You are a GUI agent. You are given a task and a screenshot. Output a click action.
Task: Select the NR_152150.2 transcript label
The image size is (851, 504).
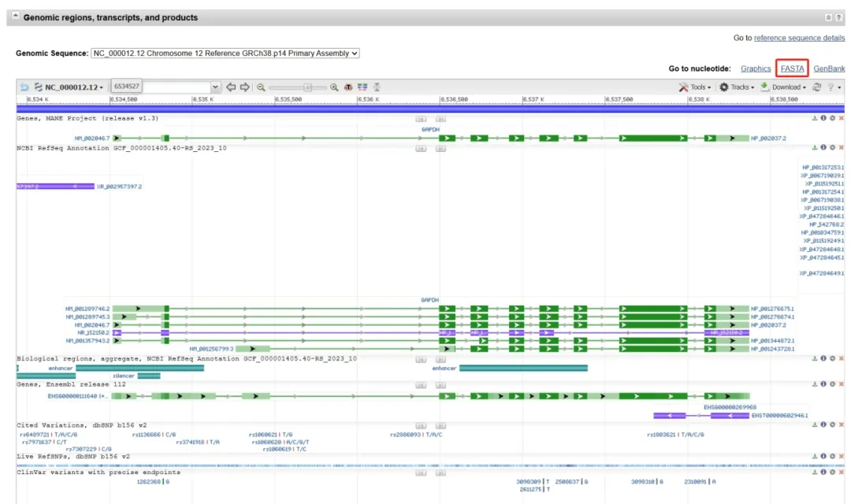(93, 332)
